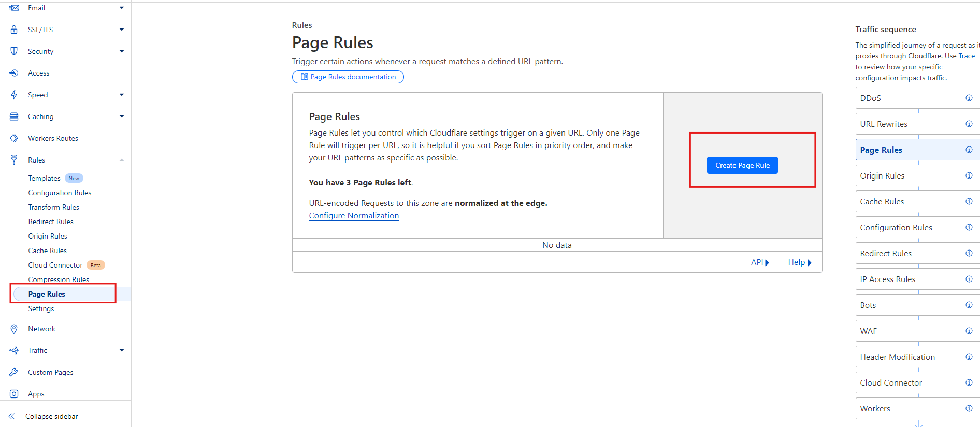Click the SSL/TLS lock icon

tap(14, 30)
